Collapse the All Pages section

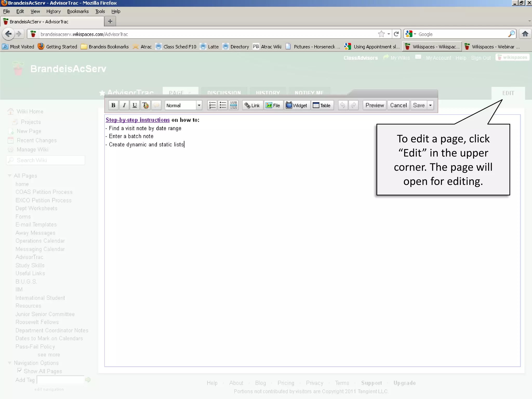click(10, 176)
